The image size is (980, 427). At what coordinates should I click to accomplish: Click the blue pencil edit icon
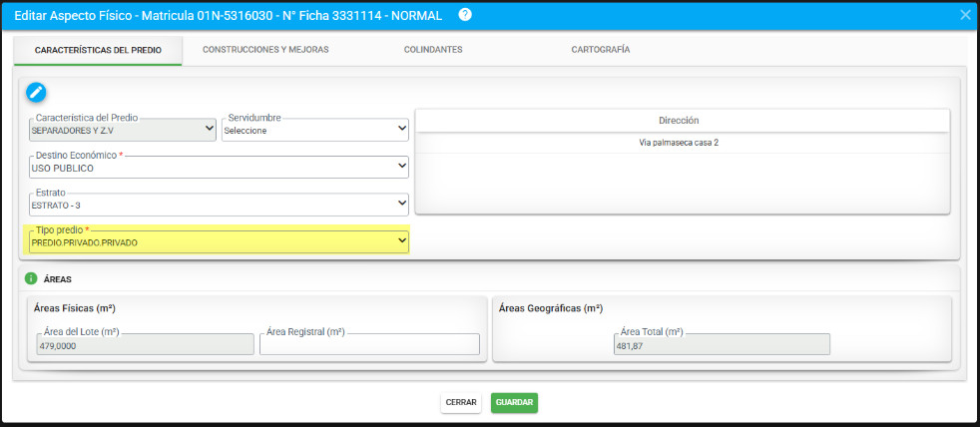point(36,93)
